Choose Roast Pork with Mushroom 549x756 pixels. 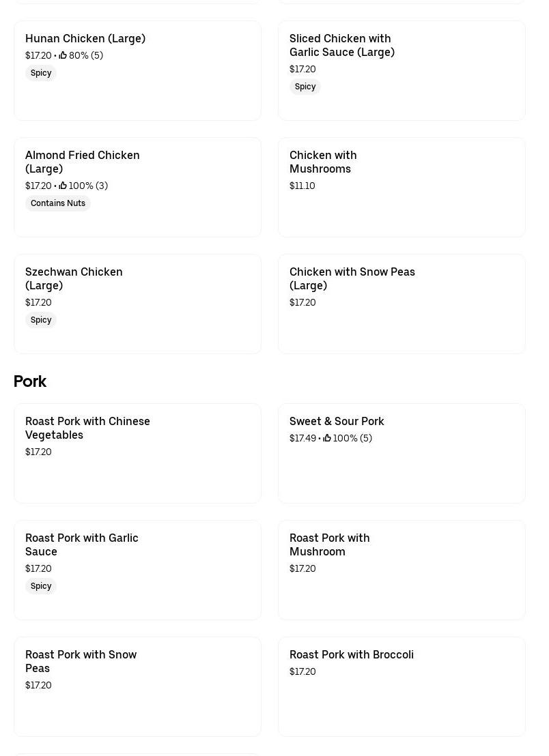click(329, 544)
